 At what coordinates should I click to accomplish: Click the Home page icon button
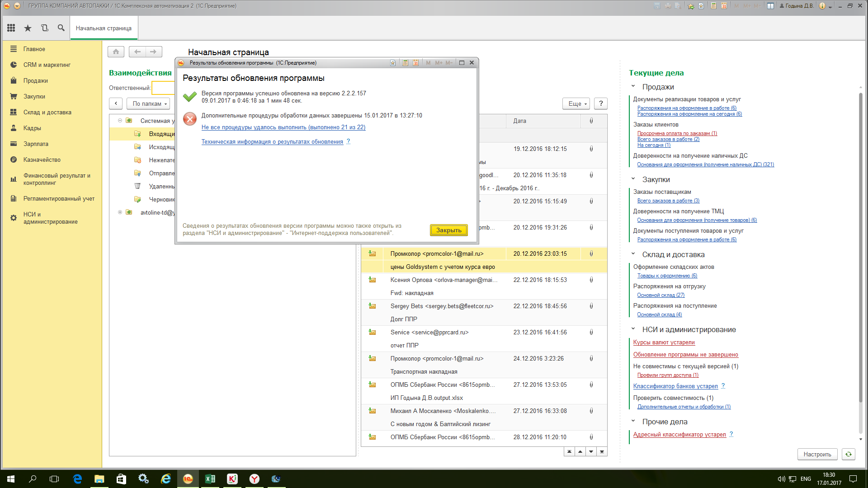[116, 52]
